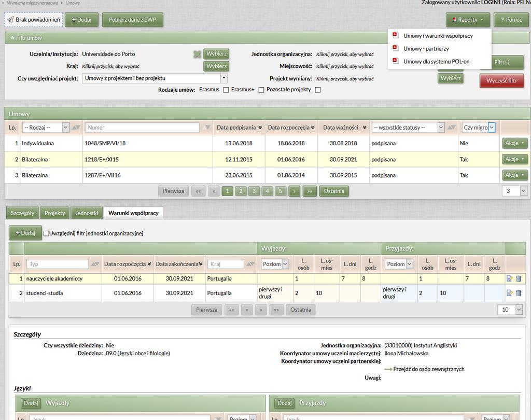This screenshot has width=531, height=420.
Task: Jump forward pages in Umowy paginator
Action: [x=309, y=191]
